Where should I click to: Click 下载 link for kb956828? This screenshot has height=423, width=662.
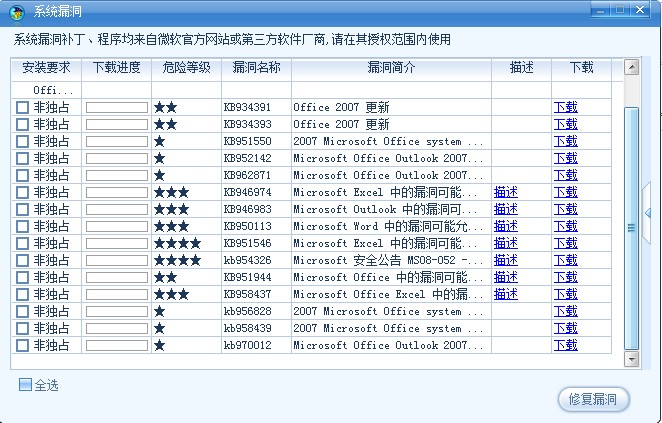pos(565,312)
